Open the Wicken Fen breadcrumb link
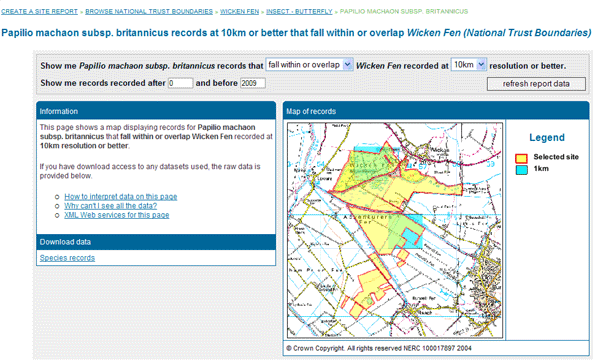 (239, 11)
